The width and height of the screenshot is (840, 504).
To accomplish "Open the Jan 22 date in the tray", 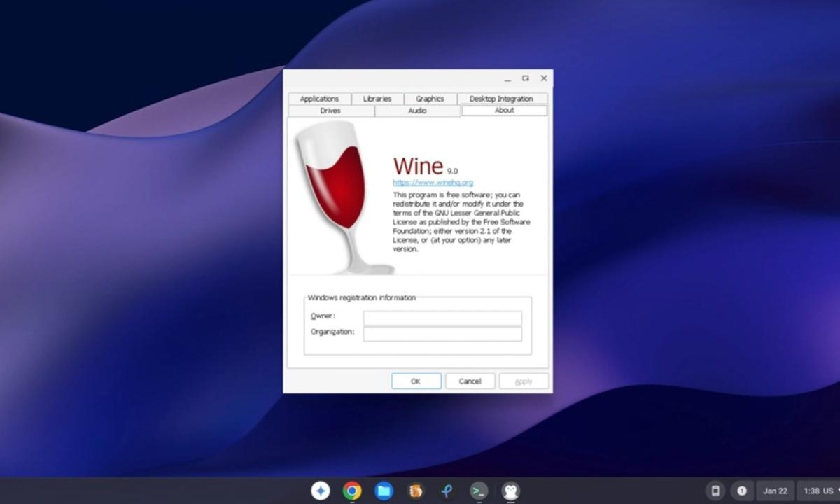I will point(774,491).
